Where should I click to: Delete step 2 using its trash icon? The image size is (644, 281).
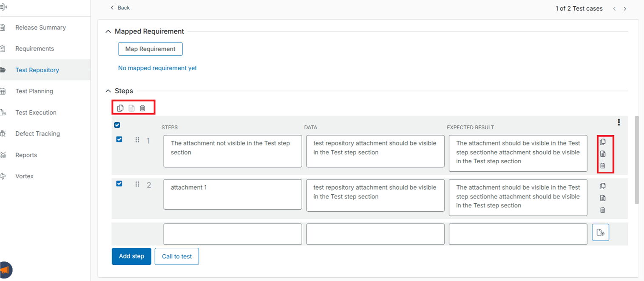[x=602, y=210]
